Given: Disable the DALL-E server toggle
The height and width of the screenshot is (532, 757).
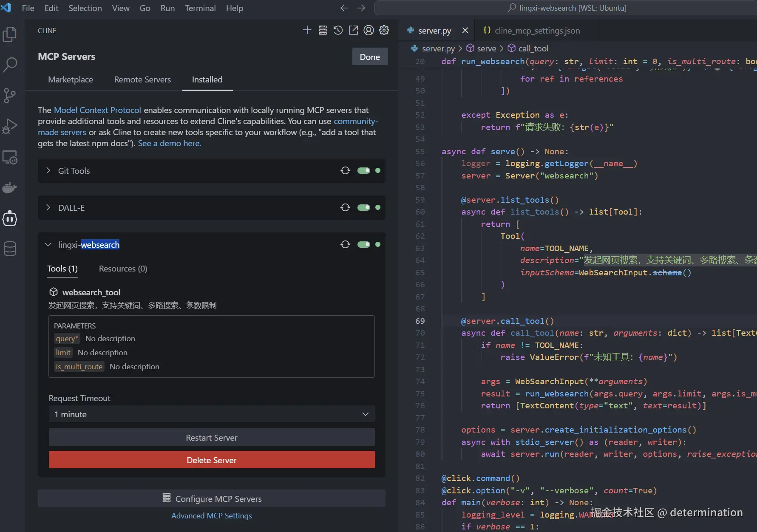Looking at the screenshot, I should click(x=364, y=207).
